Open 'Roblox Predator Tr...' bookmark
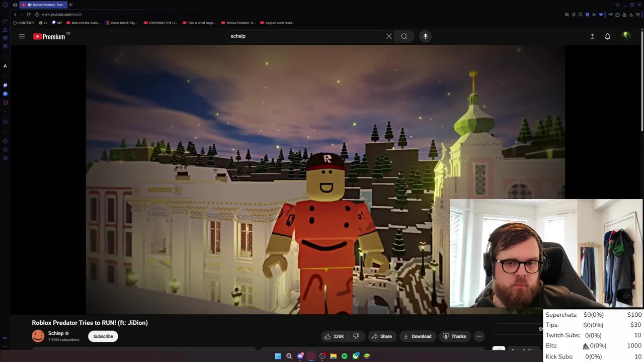The image size is (644, 362). [x=238, y=23]
